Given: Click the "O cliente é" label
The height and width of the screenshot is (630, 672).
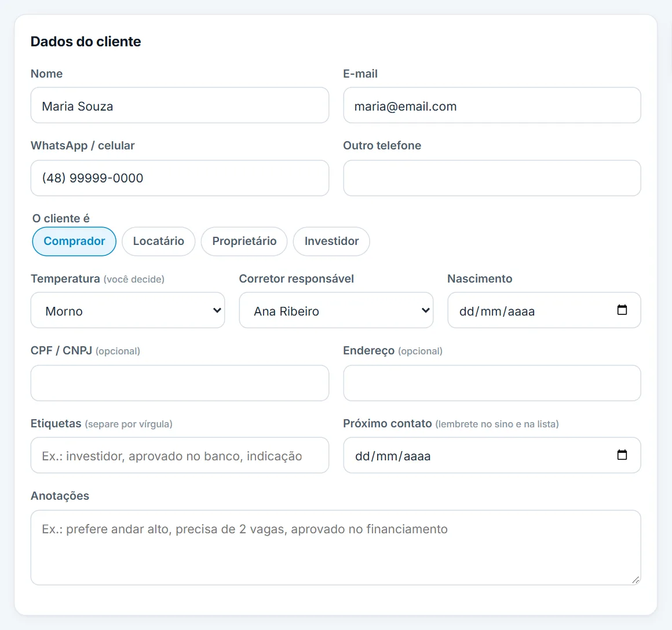Looking at the screenshot, I should point(61,218).
